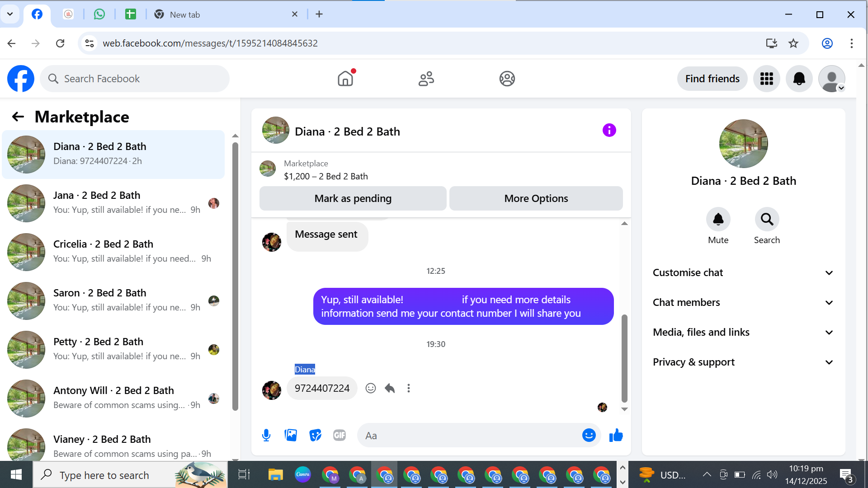Viewport: 868px width, 488px height.
Task: Open the sticker picker icon
Action: pyautogui.click(x=315, y=435)
